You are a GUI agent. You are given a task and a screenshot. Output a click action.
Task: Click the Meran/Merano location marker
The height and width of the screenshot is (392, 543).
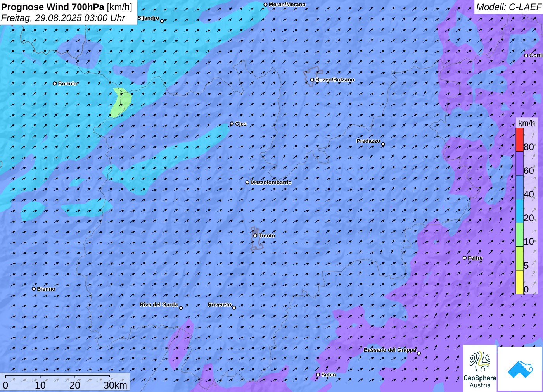click(265, 5)
